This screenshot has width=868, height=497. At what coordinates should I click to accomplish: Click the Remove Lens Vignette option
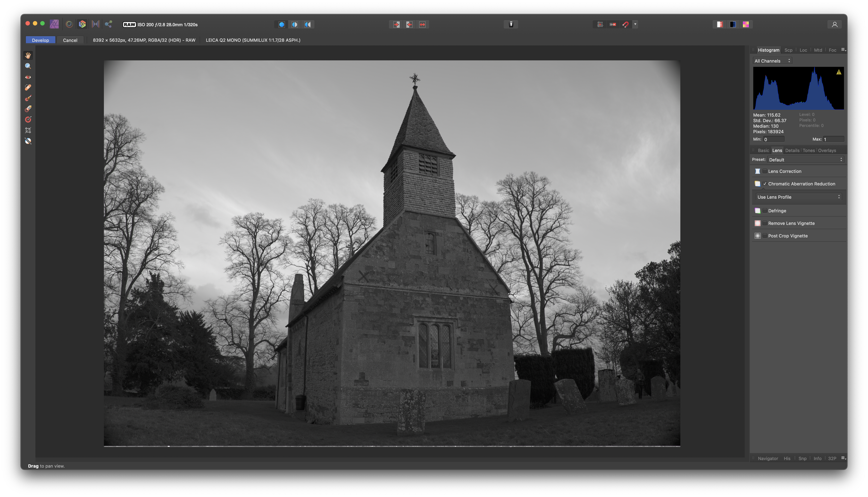791,223
